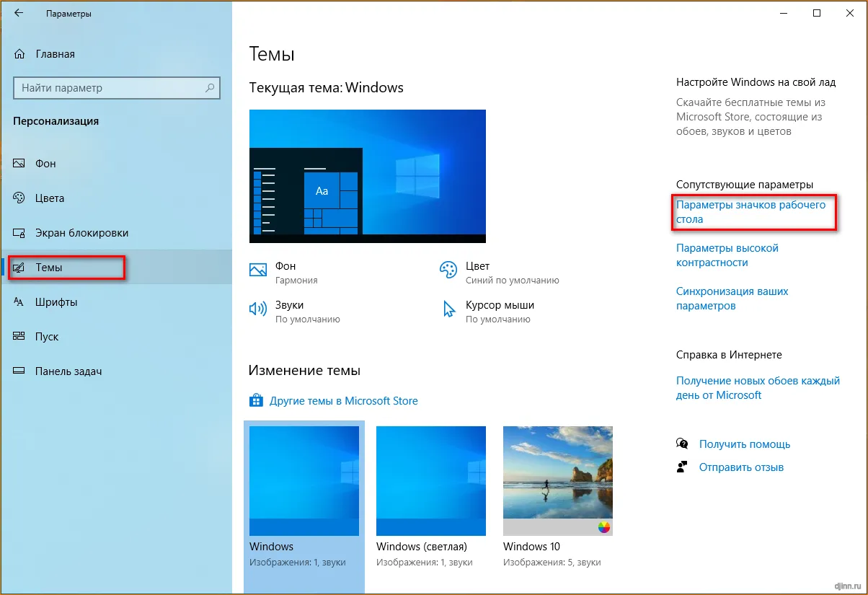Open the Курсор мыши setting

tap(487, 312)
